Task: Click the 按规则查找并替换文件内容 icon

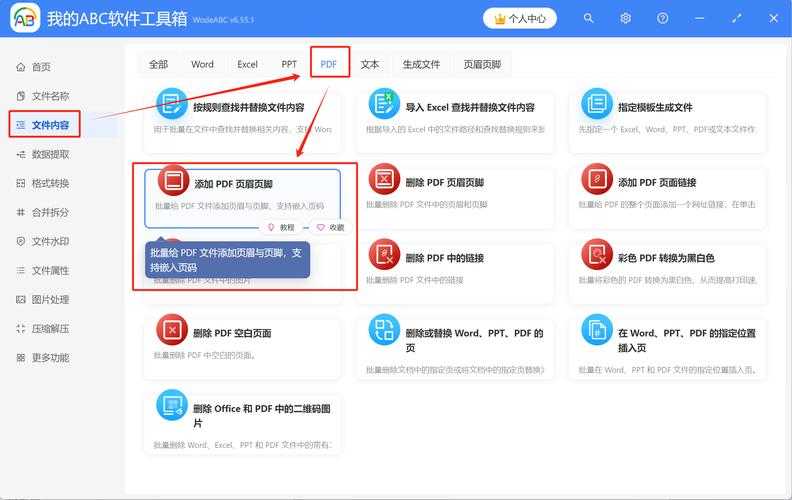Action: click(x=172, y=104)
